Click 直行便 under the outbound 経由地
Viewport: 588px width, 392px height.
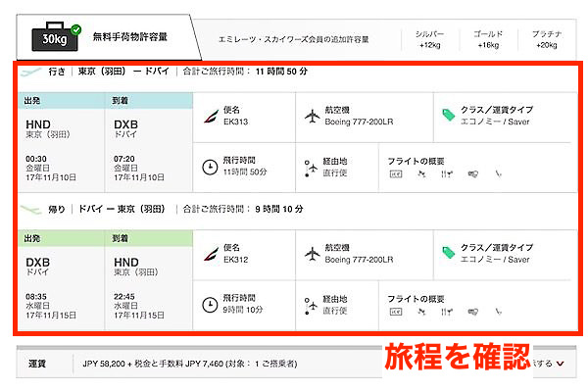pos(335,172)
